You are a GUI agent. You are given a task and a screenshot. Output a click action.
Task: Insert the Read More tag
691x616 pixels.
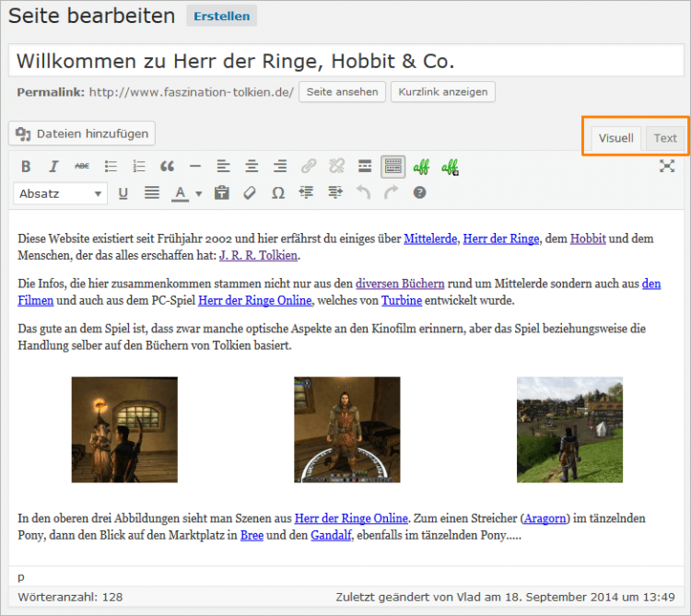point(365,167)
